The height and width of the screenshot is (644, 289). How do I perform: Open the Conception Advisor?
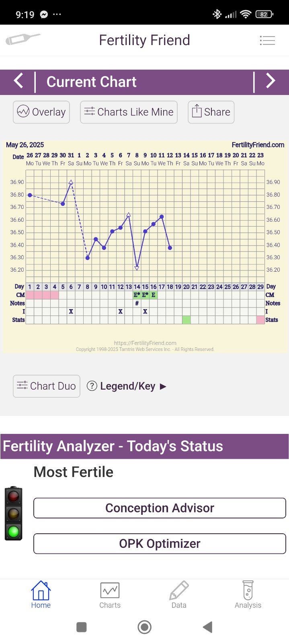[x=160, y=508]
